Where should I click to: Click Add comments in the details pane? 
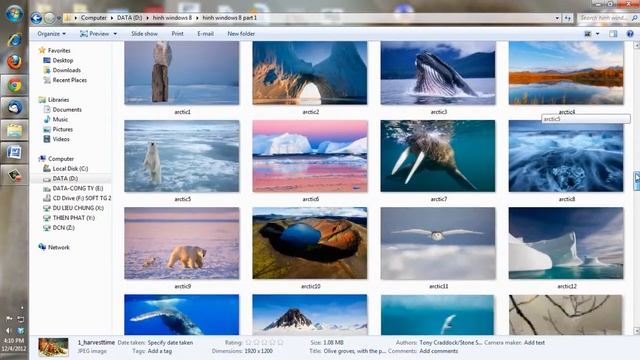coord(438,351)
